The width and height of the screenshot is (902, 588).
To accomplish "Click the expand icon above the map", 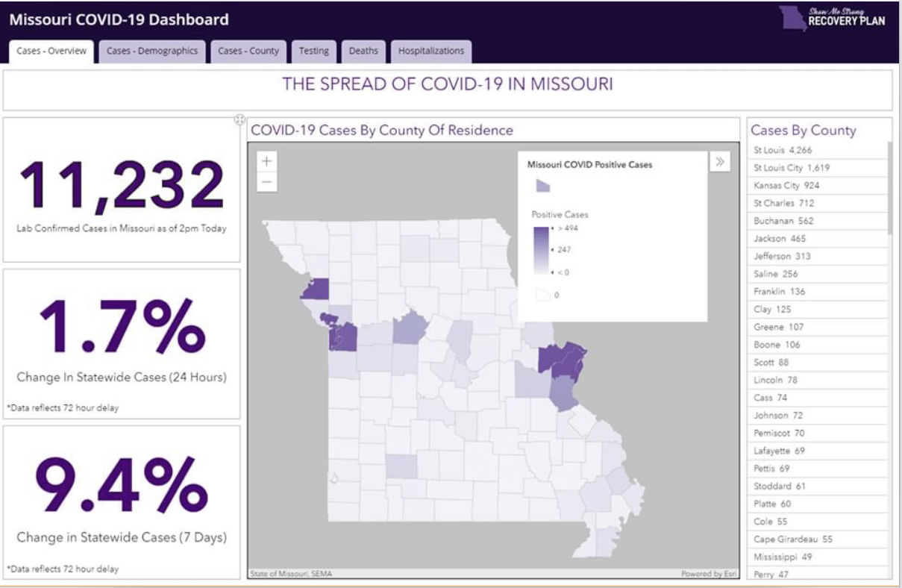I will click(239, 119).
